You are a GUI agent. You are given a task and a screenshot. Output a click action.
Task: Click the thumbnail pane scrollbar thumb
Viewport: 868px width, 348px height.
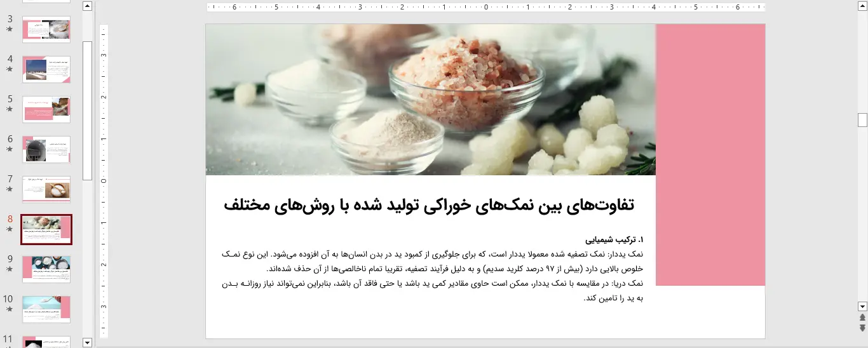88,111
